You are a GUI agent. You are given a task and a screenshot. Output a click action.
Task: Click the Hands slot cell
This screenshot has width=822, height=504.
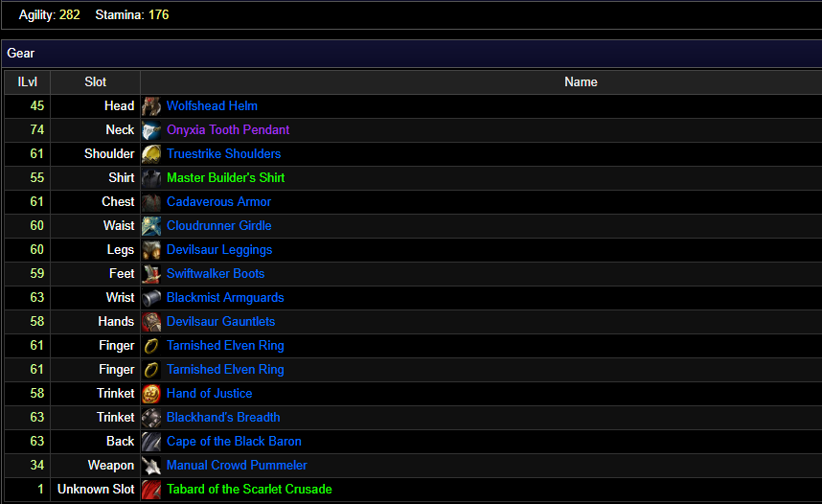pyautogui.click(x=96, y=322)
